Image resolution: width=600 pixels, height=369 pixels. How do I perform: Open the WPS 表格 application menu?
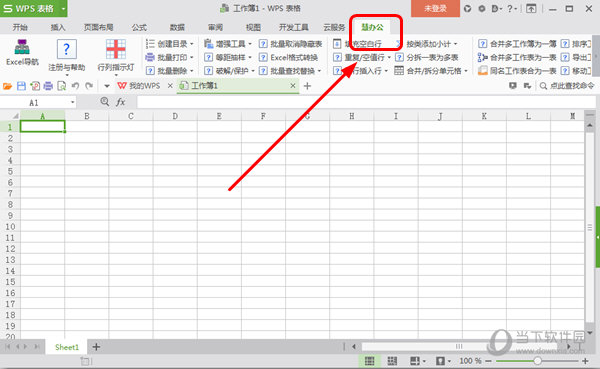[34, 8]
